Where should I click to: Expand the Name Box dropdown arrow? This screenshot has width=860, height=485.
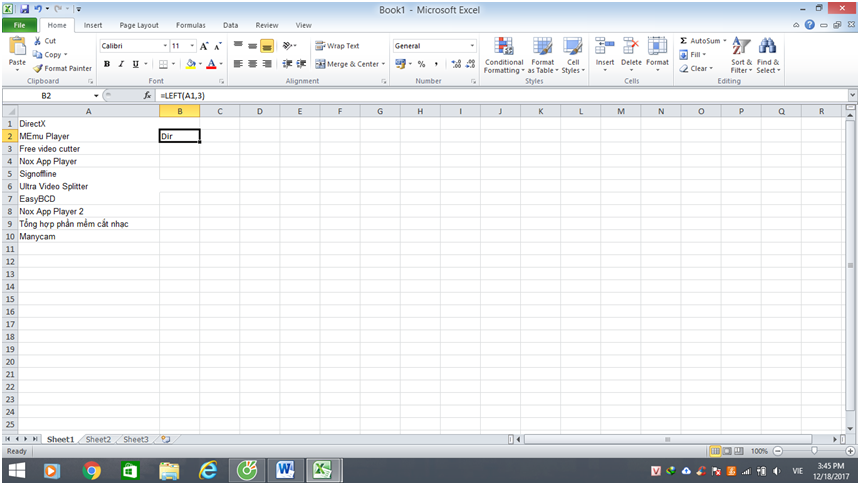(96, 95)
